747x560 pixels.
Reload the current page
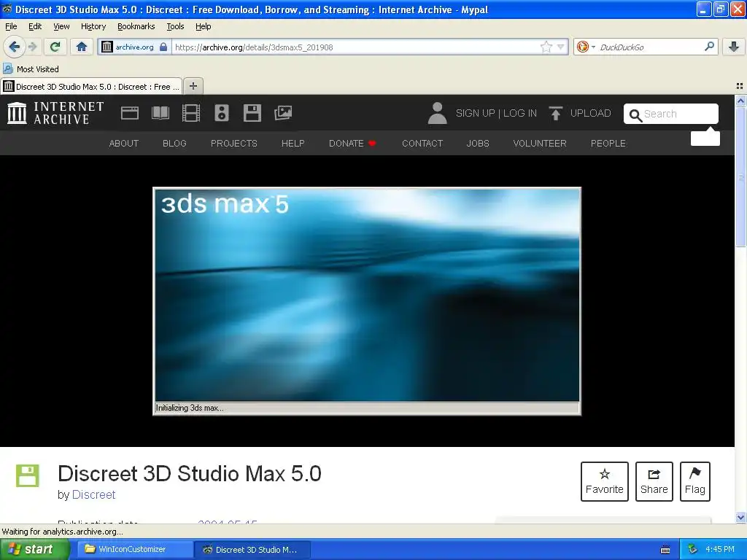click(55, 47)
